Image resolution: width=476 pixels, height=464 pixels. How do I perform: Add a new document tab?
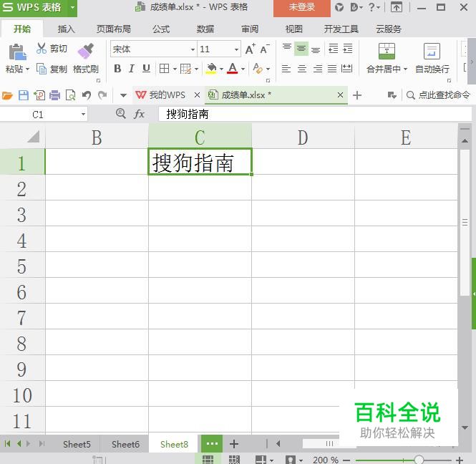pyautogui.click(x=357, y=95)
